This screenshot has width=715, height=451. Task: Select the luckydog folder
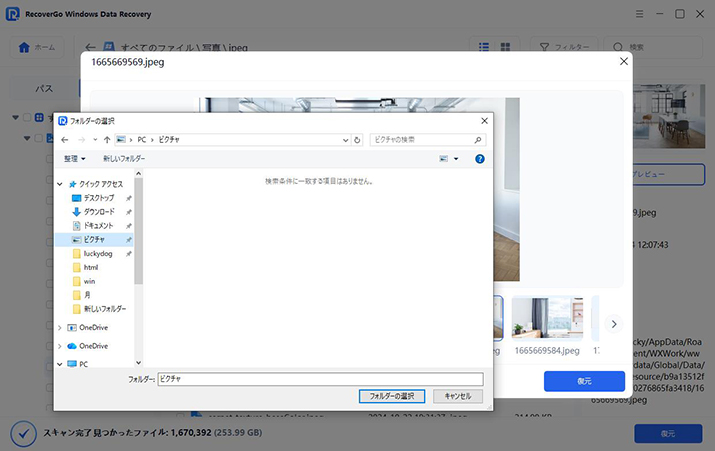97,254
